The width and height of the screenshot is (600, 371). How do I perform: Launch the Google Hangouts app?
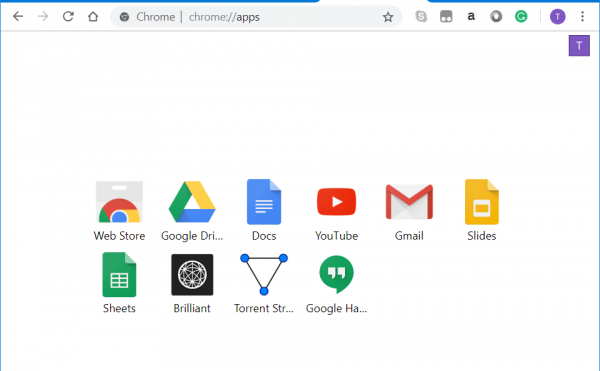(x=336, y=275)
